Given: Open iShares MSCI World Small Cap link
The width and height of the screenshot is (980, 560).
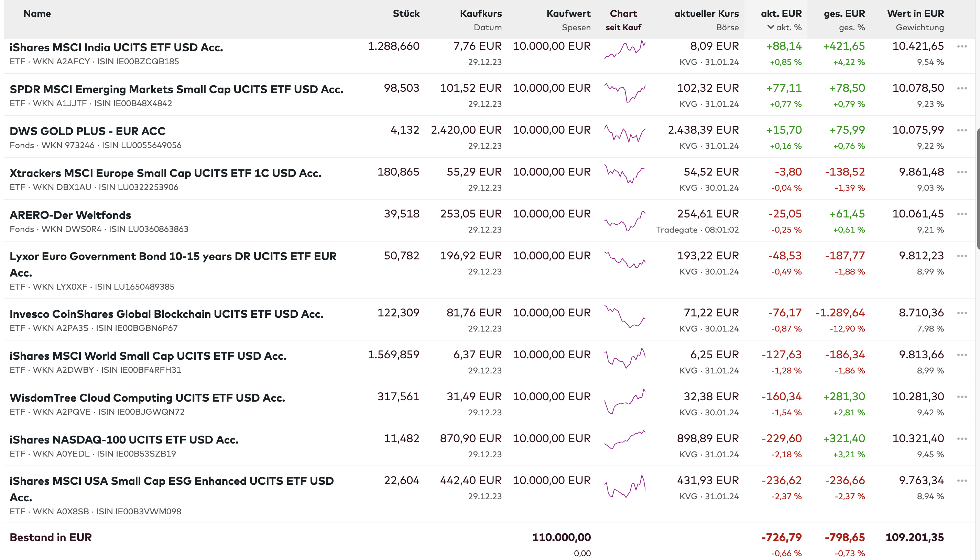Looking at the screenshot, I should (148, 356).
